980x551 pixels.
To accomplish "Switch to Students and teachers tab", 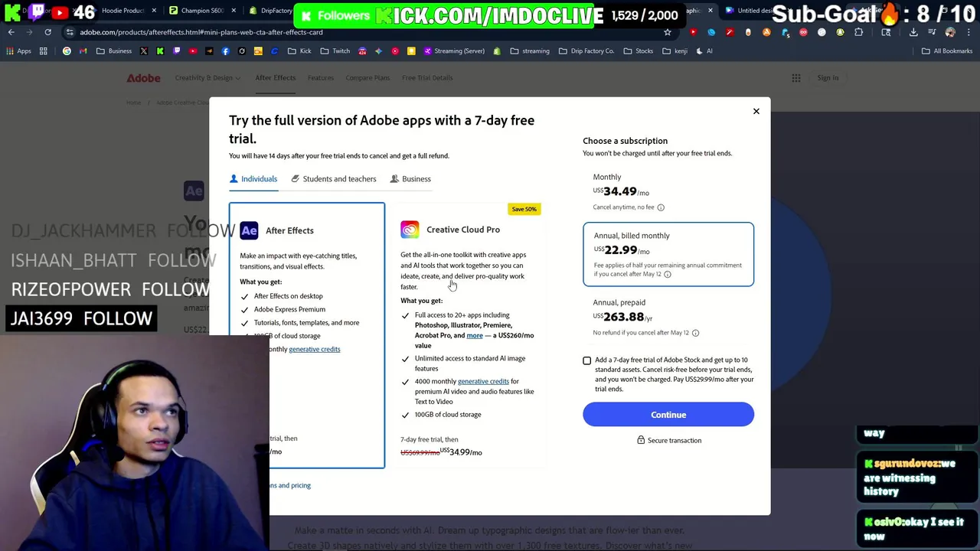I will click(x=334, y=179).
